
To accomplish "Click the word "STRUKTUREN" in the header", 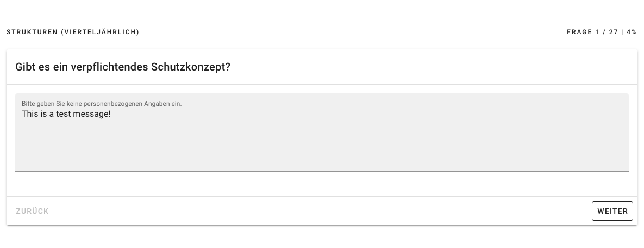I will (32, 32).
